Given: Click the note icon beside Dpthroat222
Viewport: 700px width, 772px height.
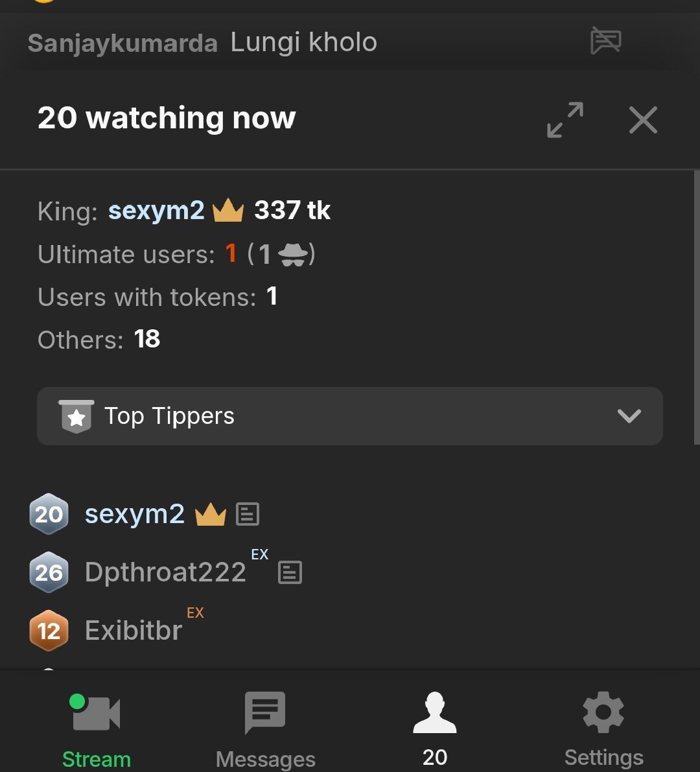Looking at the screenshot, I should [290, 573].
